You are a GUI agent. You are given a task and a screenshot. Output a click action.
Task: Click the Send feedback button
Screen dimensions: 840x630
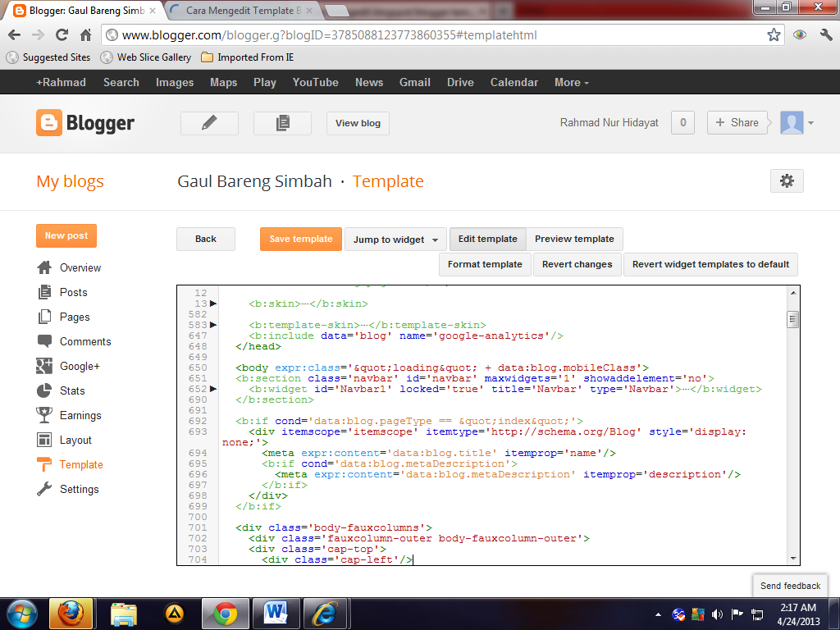tap(790, 586)
